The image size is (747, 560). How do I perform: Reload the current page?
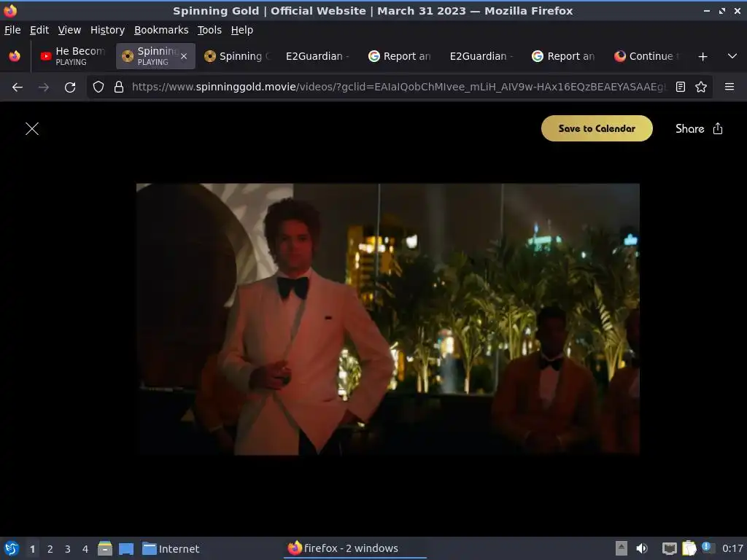pyautogui.click(x=70, y=87)
